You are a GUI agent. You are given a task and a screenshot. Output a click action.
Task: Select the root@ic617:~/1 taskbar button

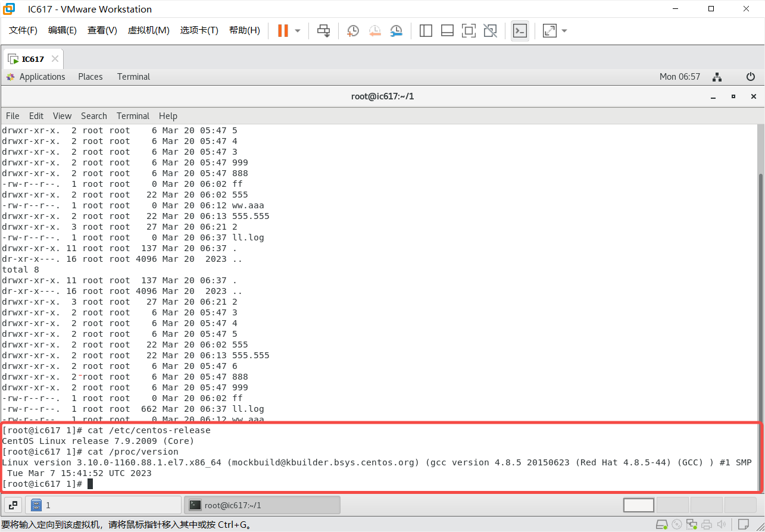tap(262, 505)
